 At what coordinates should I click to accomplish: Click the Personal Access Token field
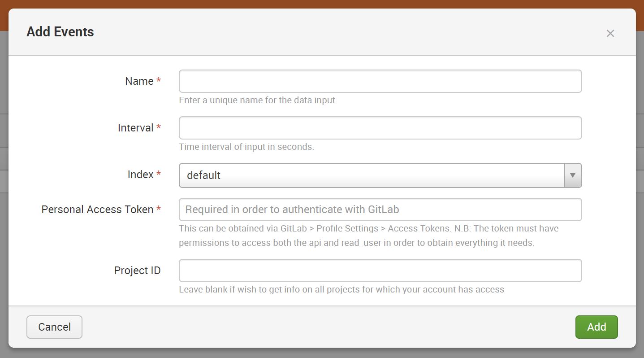click(x=380, y=210)
